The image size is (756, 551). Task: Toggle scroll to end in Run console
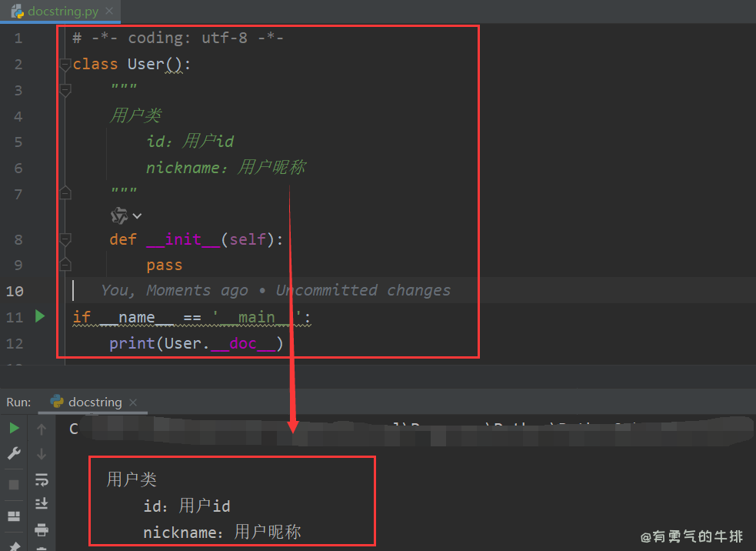pyautogui.click(x=42, y=504)
